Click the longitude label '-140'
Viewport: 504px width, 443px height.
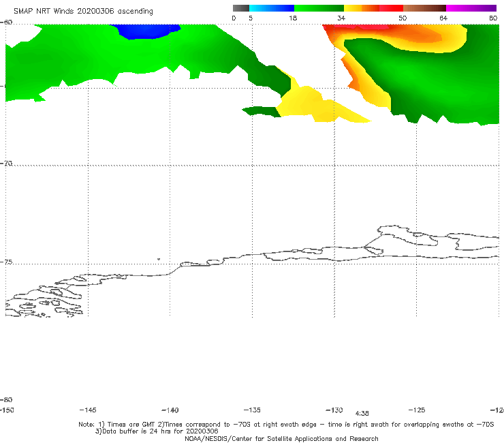(x=170, y=410)
